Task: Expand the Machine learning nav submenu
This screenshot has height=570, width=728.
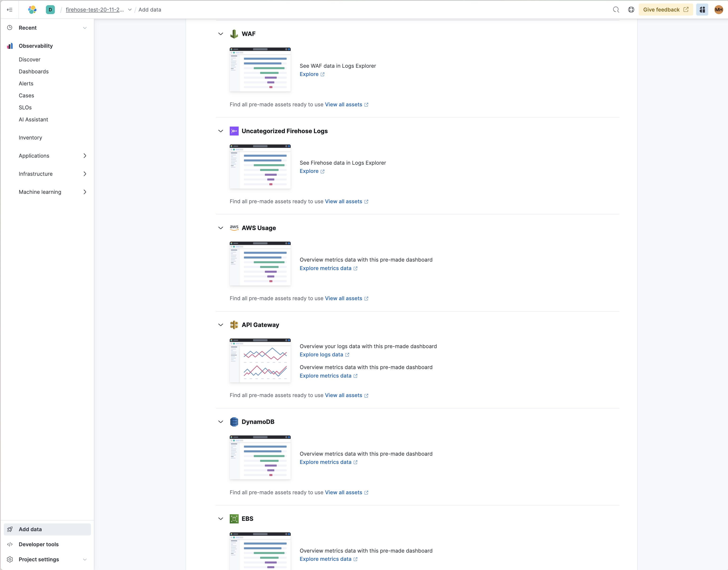Action: [84, 192]
